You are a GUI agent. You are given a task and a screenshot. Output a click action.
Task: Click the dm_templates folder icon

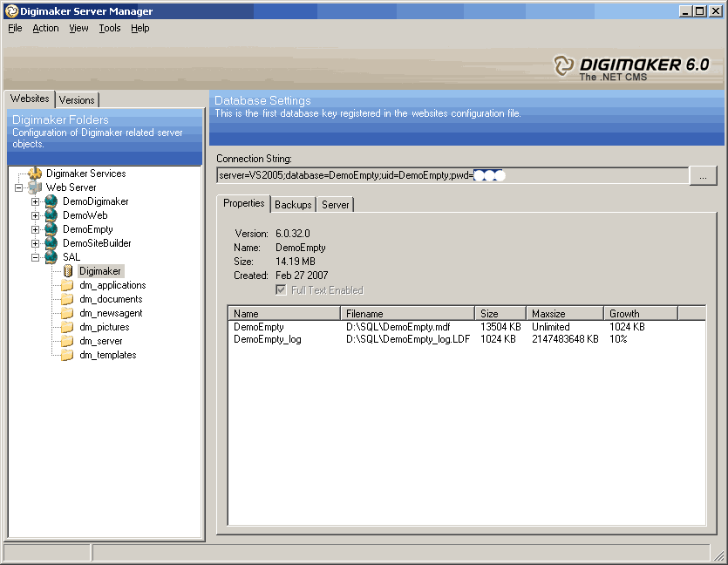(x=67, y=355)
